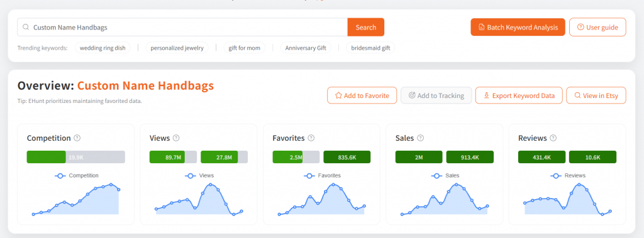Toggle the Reviews chart legend marker

tap(556, 176)
